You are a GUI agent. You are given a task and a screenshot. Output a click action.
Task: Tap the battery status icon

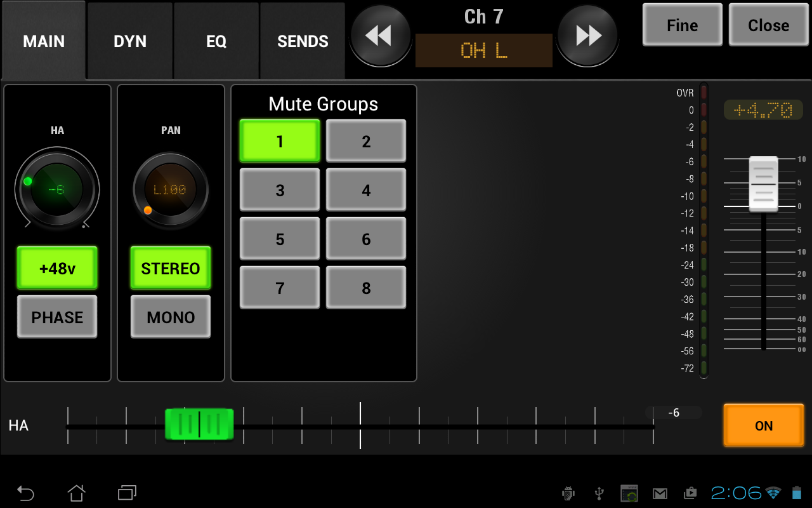(x=797, y=493)
